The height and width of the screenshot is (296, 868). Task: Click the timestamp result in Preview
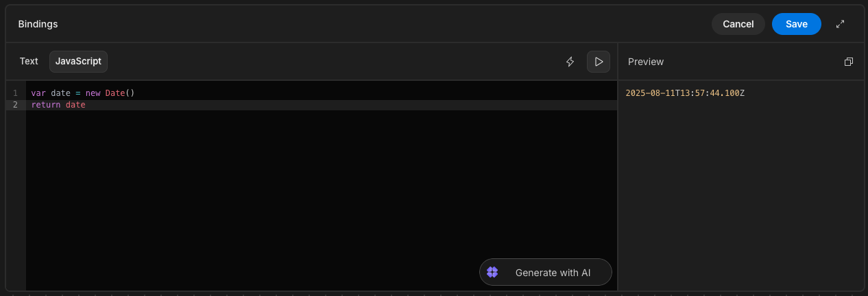click(x=685, y=92)
